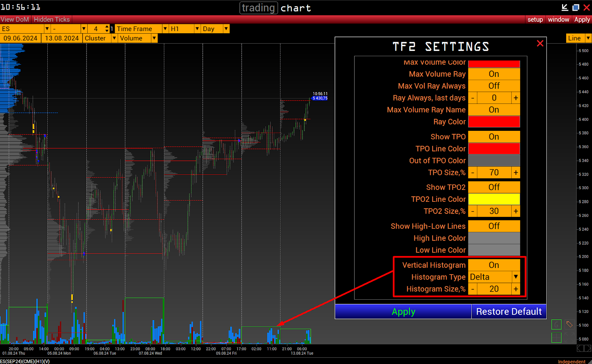Toggle Show High-Low Lines on
The image size is (592, 364).
coord(494,226)
